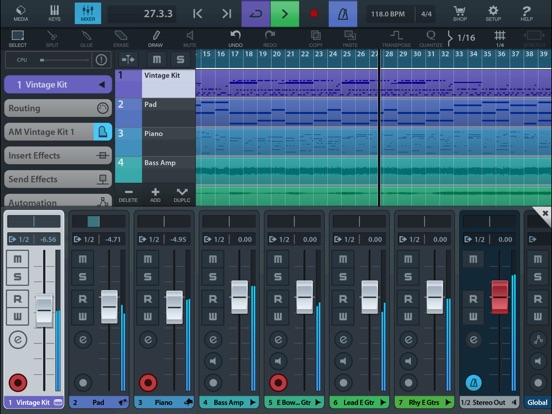Viewport: 552px width, 414px height.
Task: Open the Shop cart icon
Action: [x=460, y=13]
